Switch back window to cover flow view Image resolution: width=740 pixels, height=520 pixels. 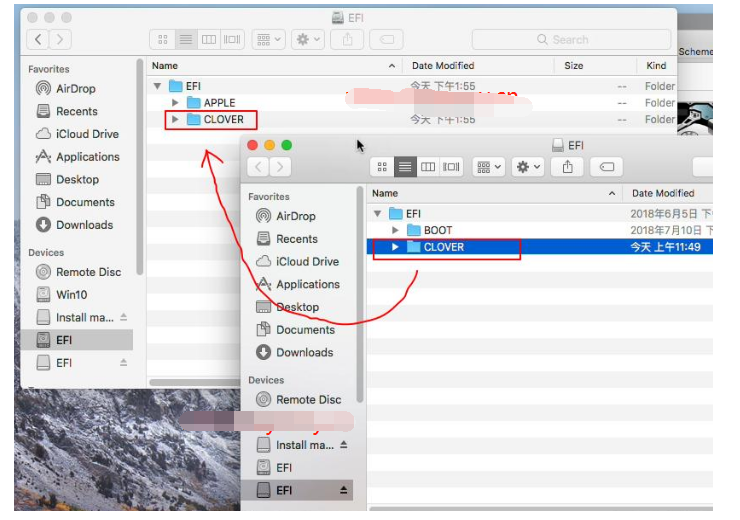tap(232, 40)
